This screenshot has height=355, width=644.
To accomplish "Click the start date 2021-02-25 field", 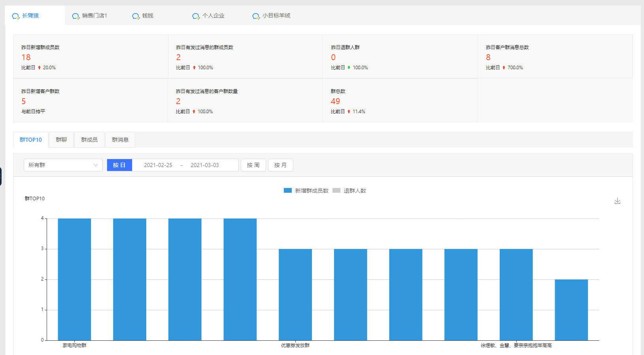I will 158,165.
